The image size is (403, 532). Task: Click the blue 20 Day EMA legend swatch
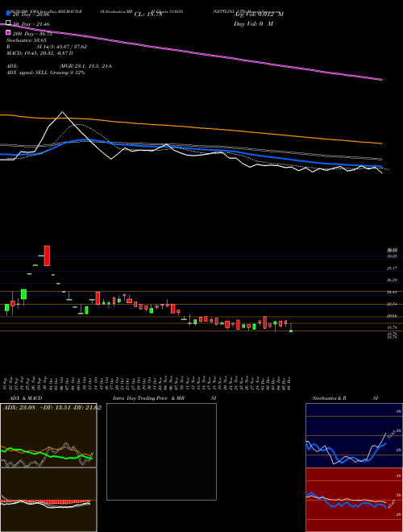[x=8, y=13]
